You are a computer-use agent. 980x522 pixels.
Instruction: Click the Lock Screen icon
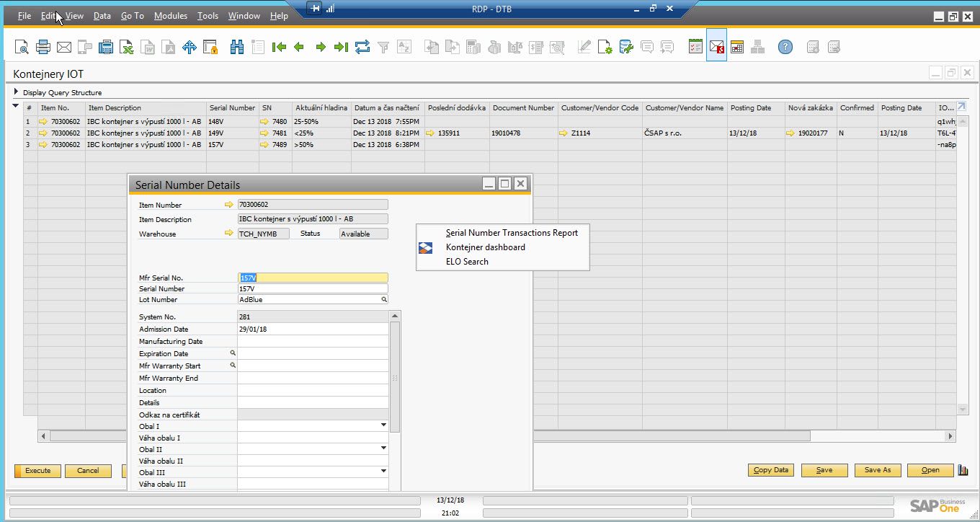coord(210,48)
